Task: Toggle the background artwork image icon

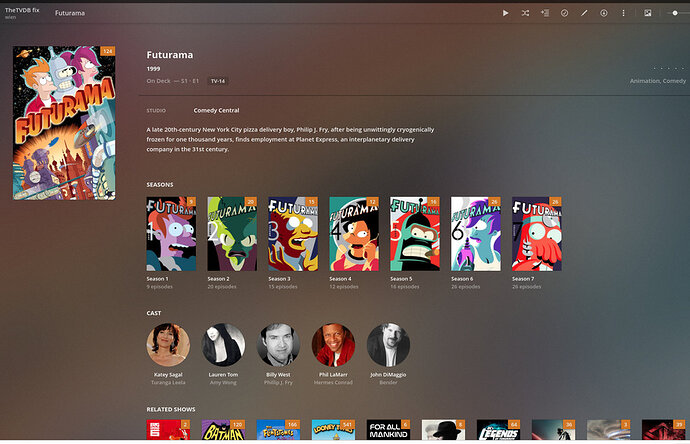Action: click(x=648, y=13)
